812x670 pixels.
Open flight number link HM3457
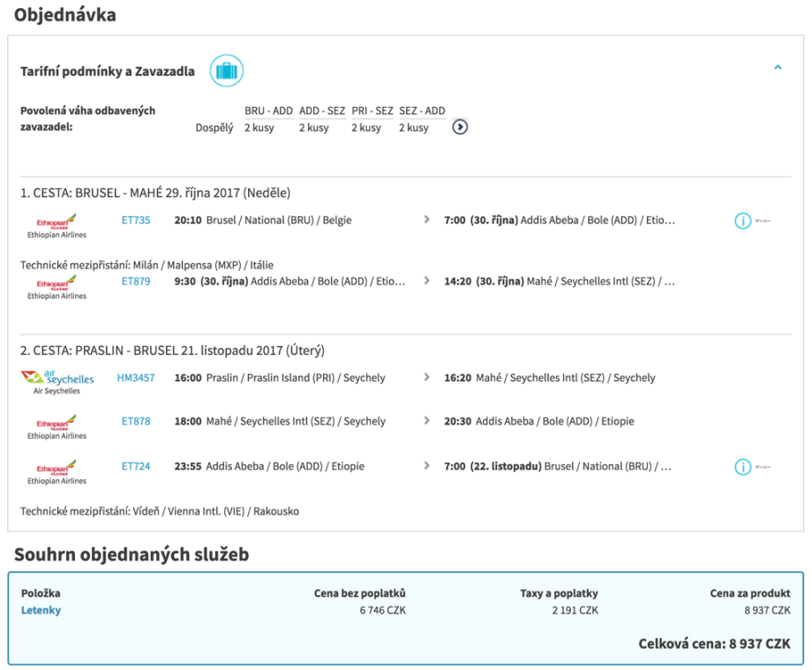tap(136, 378)
